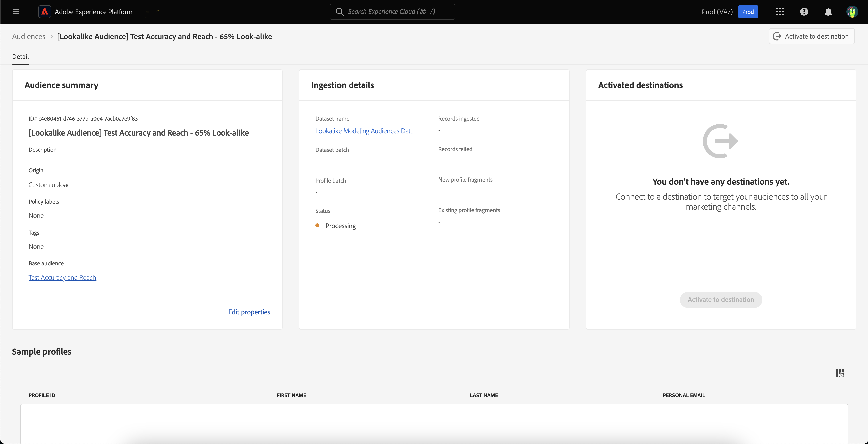Open the user profile avatar
The height and width of the screenshot is (444, 868).
852,12
